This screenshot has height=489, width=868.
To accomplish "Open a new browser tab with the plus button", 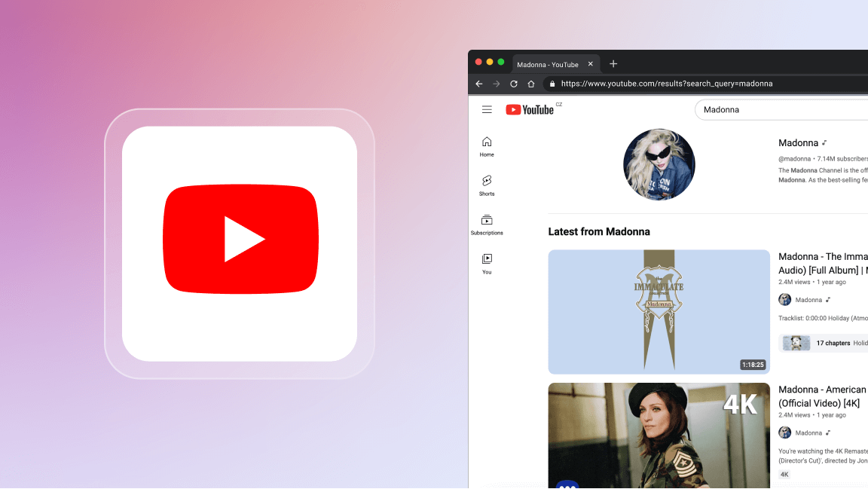I will [x=613, y=63].
